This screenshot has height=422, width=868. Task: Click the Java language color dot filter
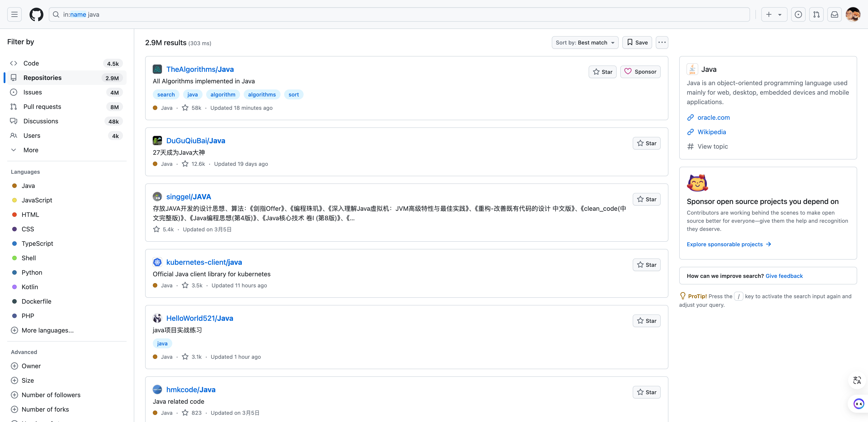tap(14, 186)
